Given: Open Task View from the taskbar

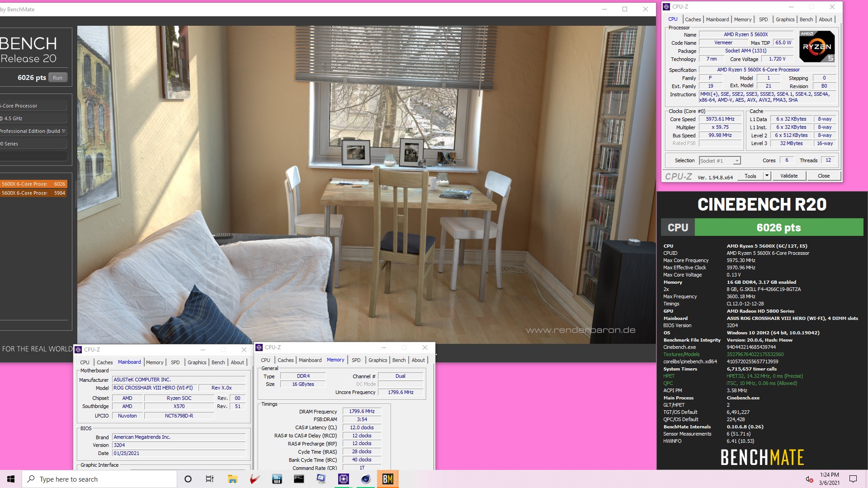Looking at the screenshot, I should 210,479.
